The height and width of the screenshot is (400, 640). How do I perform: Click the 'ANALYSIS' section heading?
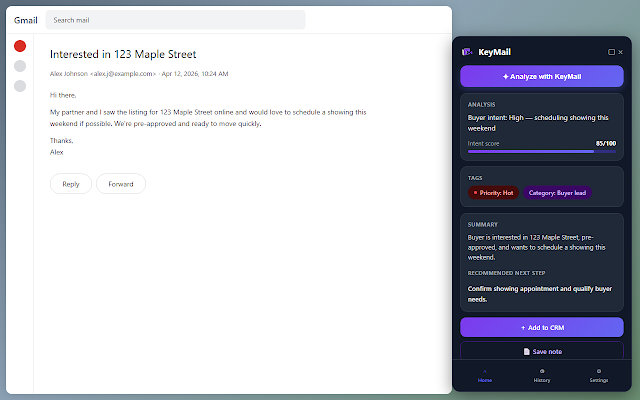[x=481, y=104]
